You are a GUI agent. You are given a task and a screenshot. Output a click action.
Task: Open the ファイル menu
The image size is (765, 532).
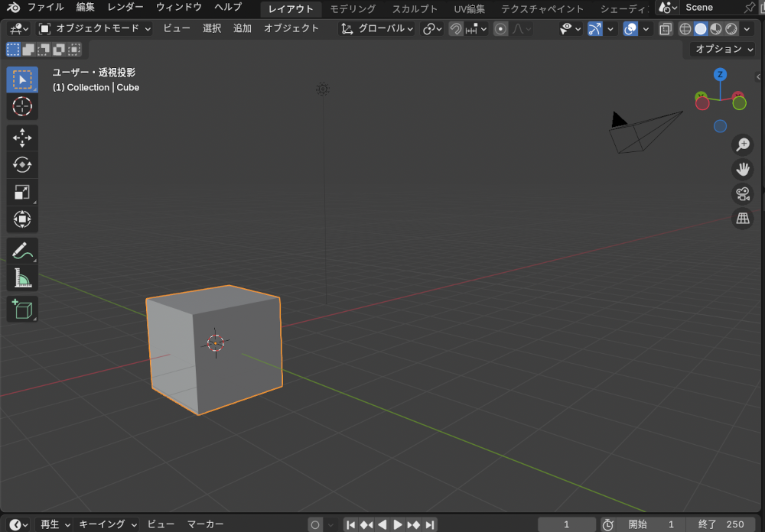coord(46,8)
